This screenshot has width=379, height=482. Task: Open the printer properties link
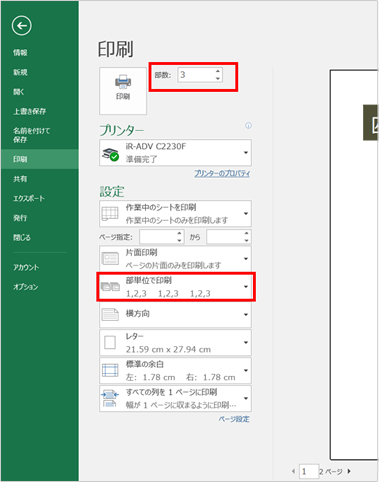point(222,173)
